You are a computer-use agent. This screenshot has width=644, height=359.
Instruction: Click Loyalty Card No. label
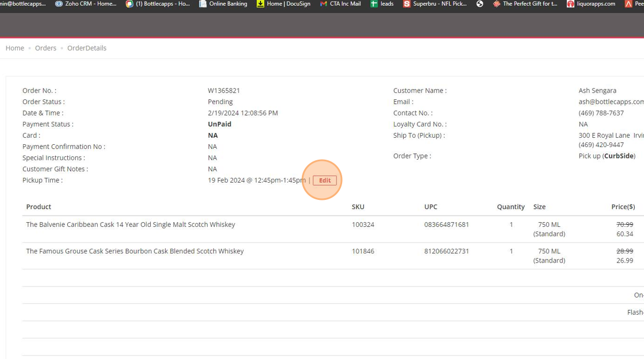point(420,124)
